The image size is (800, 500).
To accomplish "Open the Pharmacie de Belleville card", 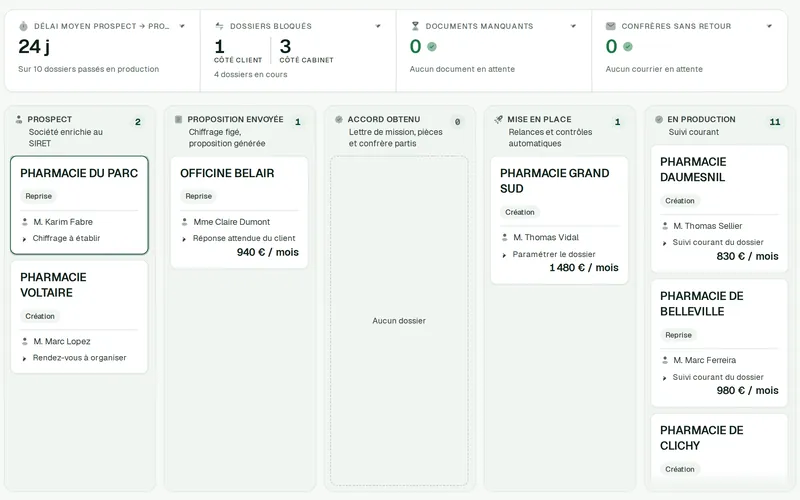I will point(719,343).
